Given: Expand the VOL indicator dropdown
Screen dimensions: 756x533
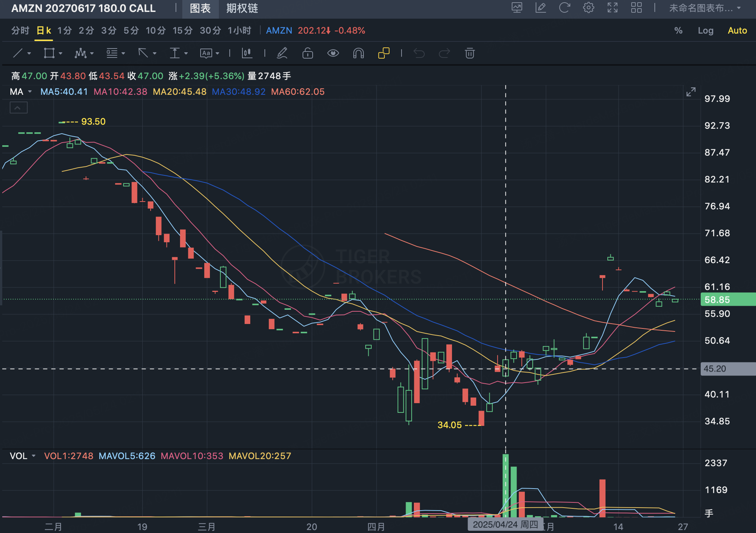Looking at the screenshot, I should (34, 456).
